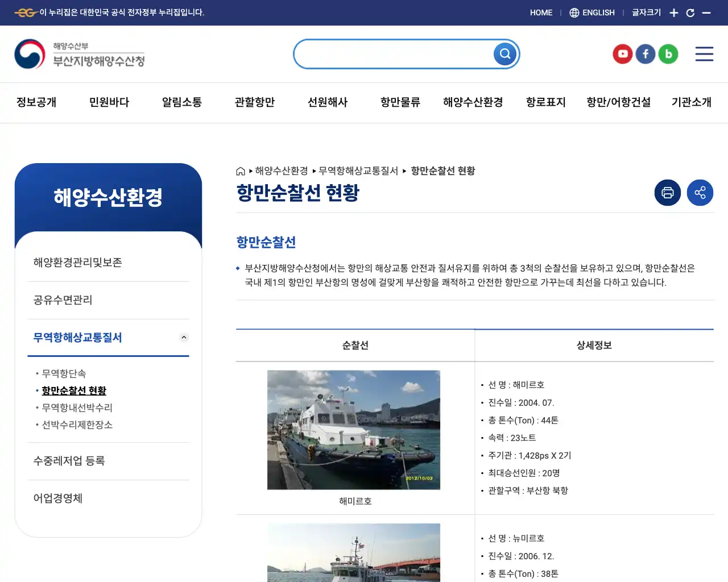Open 무역항단속 submenu item

coord(64,373)
